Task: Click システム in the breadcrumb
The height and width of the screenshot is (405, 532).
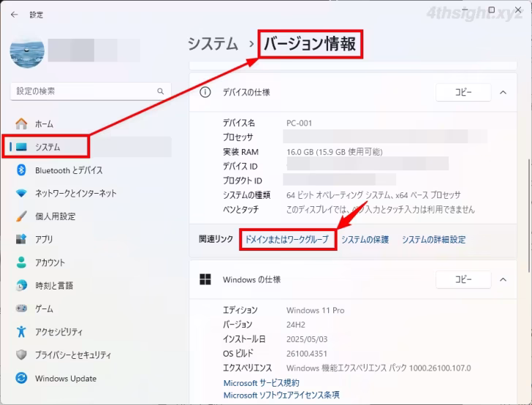Action: coord(213,44)
